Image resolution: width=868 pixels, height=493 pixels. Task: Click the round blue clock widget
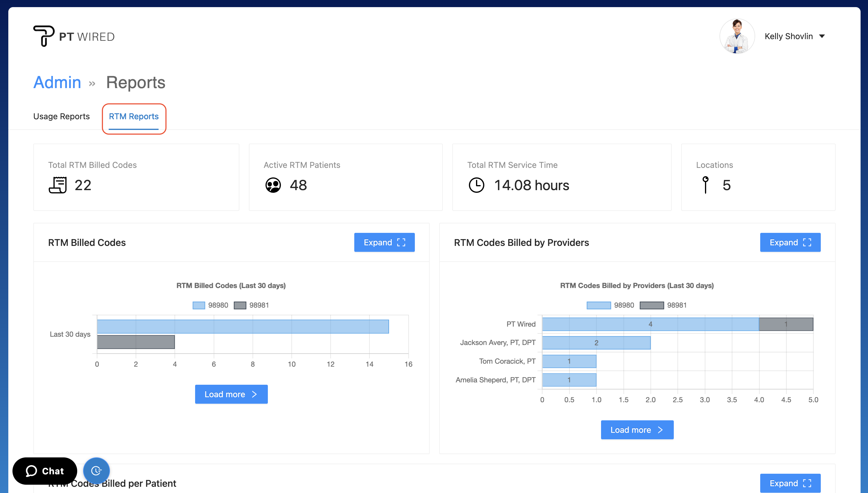96,471
